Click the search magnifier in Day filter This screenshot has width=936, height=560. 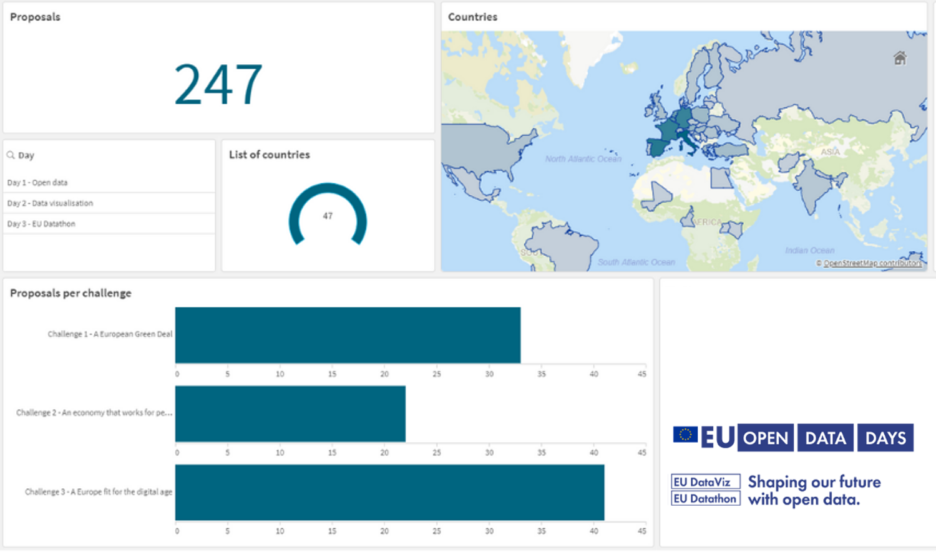[x=11, y=155]
